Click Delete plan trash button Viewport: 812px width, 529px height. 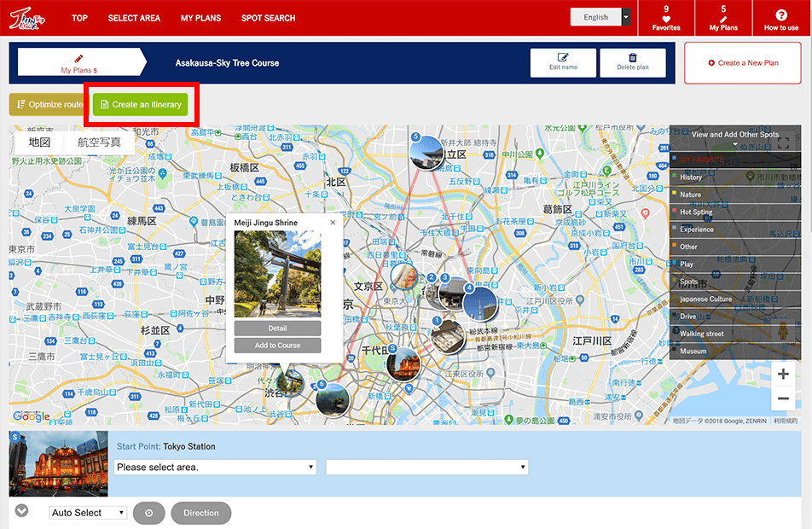coord(632,62)
